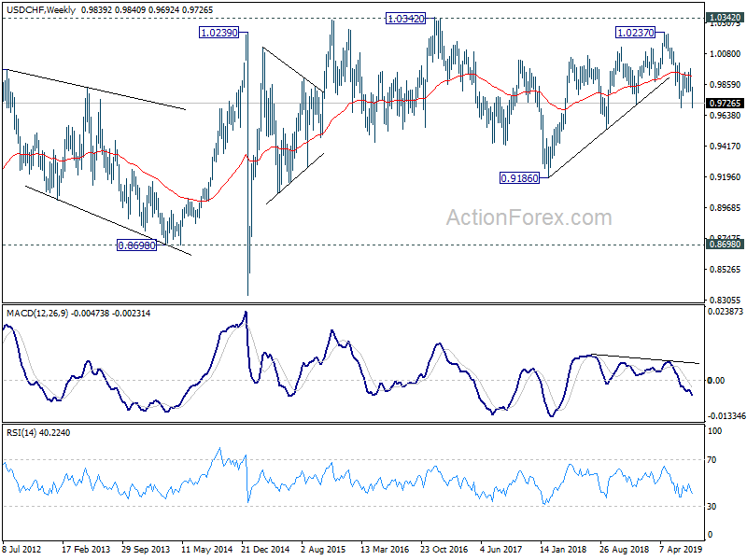Click the 21 Dec 2014 date label
Image resolution: width=747 pixels, height=560 pixels.
click(265, 550)
